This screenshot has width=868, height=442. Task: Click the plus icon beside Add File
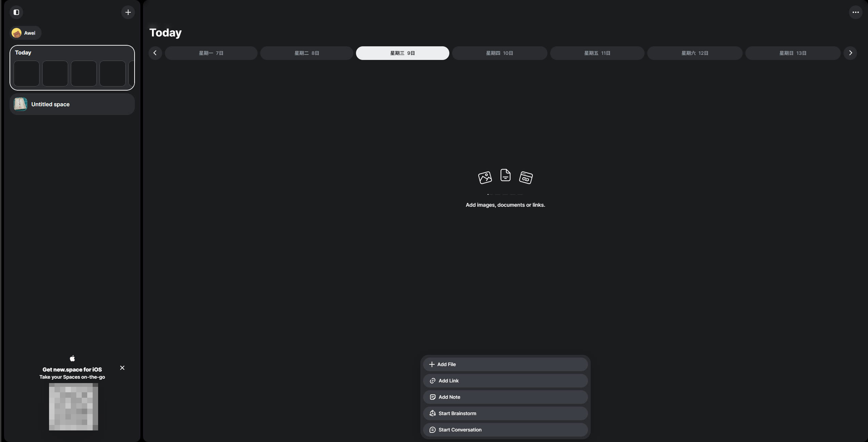tap(432, 364)
